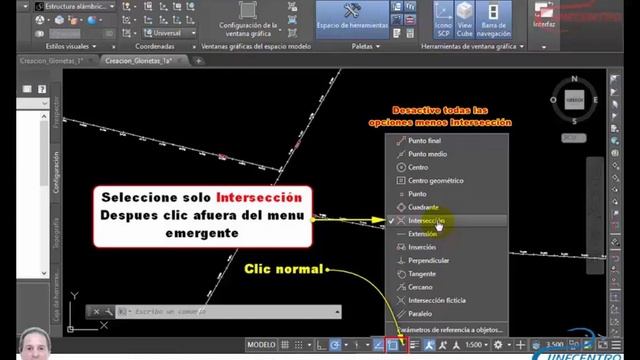
Task: Toggle the Icono SCP display button
Action: click(x=443, y=19)
